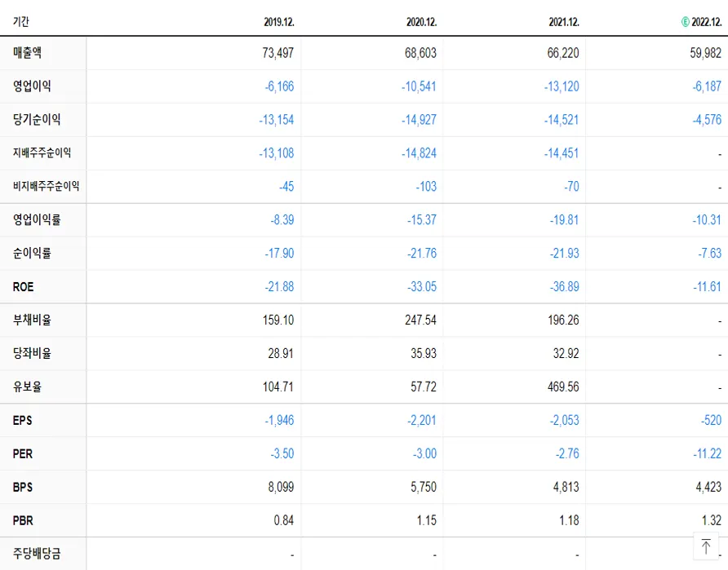Image resolution: width=728 pixels, height=570 pixels.
Task: Select BPS value 4,813
Action: point(566,487)
